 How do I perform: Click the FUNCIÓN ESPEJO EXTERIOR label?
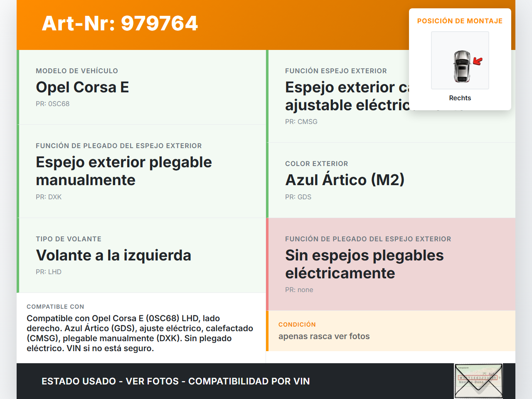point(336,71)
